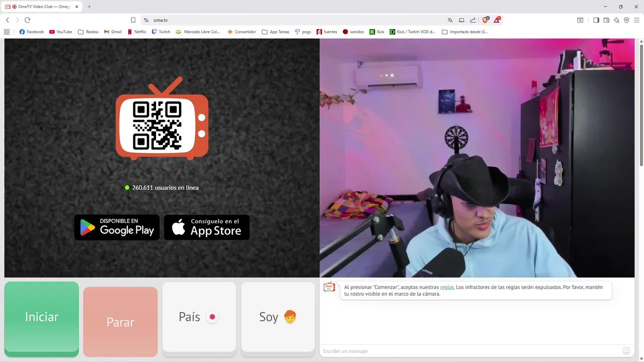Click 260.611 usuarios en línea text

(166, 188)
